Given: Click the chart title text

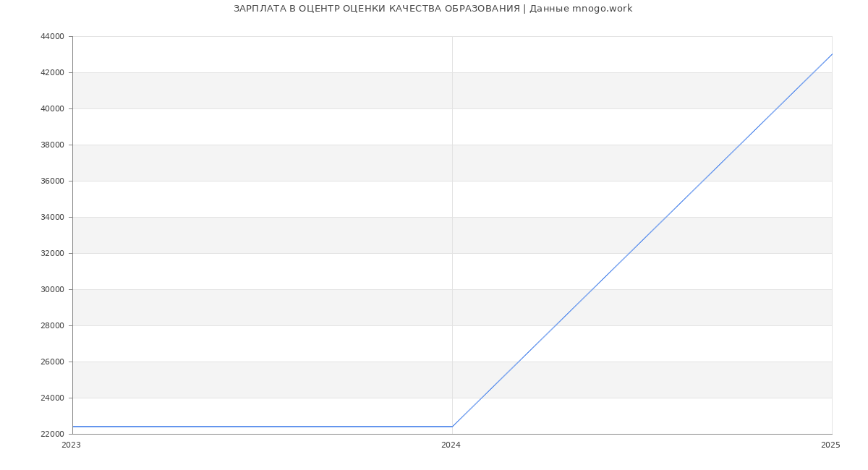Looking at the screenshot, I should click(433, 9).
